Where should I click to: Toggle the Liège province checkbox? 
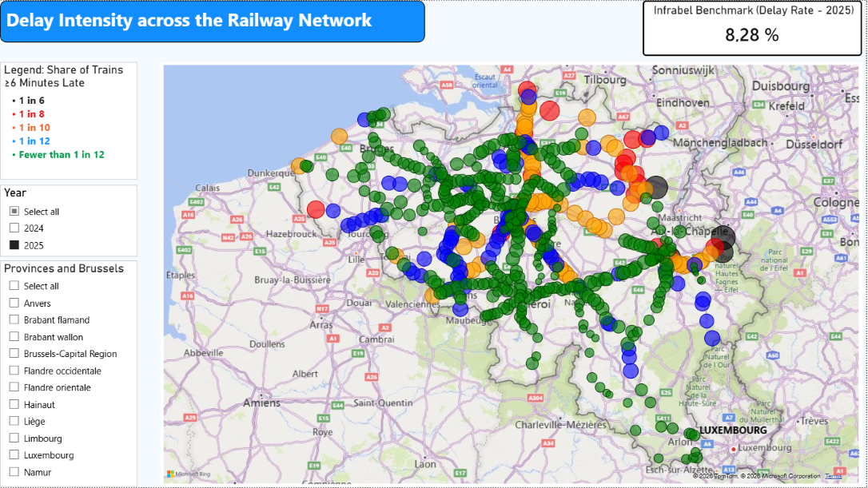(14, 421)
